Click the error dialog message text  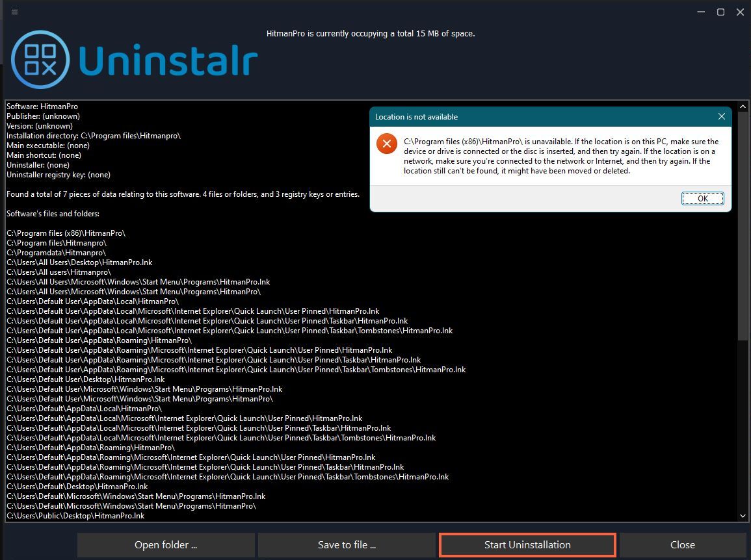click(561, 156)
